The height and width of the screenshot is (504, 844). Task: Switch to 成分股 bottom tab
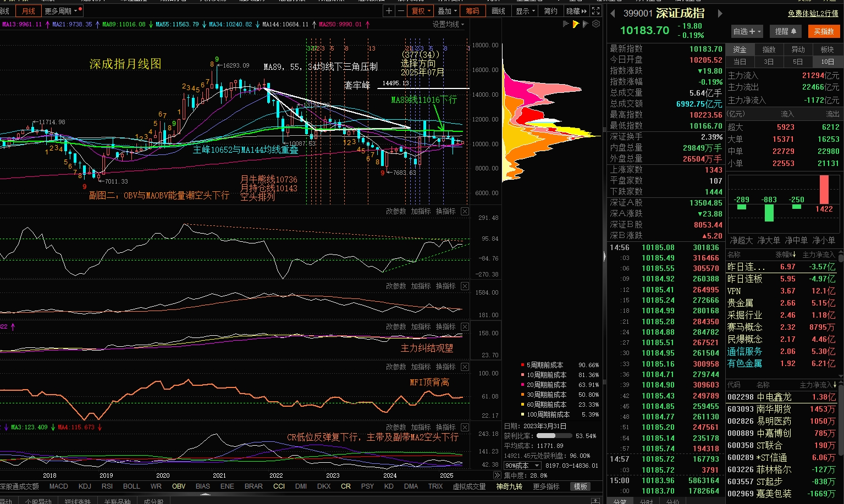click(153, 501)
